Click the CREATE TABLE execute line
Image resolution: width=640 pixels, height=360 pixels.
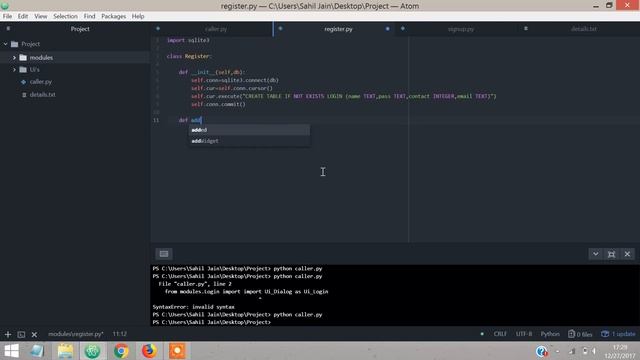pos(344,96)
